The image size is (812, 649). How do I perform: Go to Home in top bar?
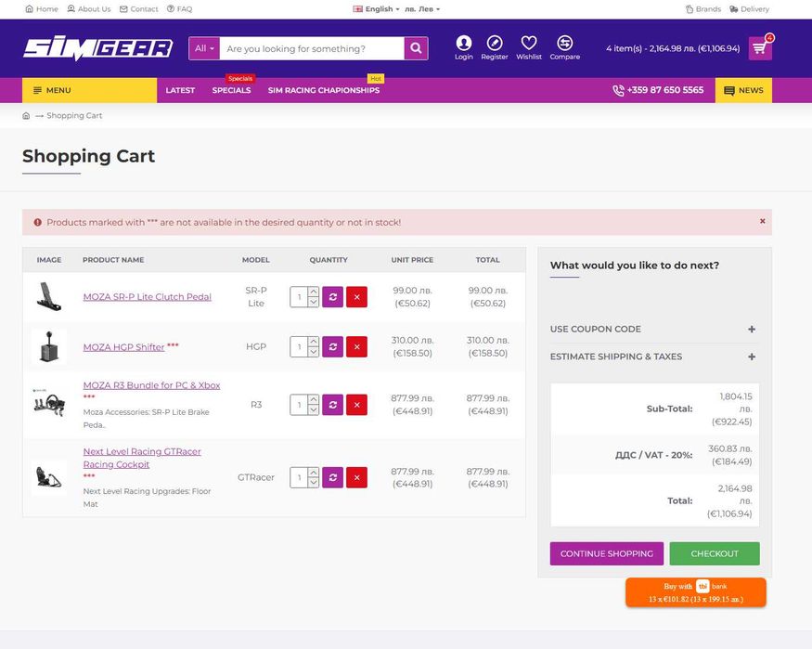(42, 8)
